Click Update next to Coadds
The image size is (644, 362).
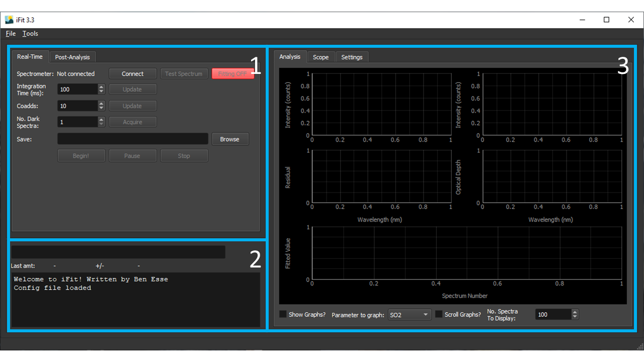click(133, 106)
